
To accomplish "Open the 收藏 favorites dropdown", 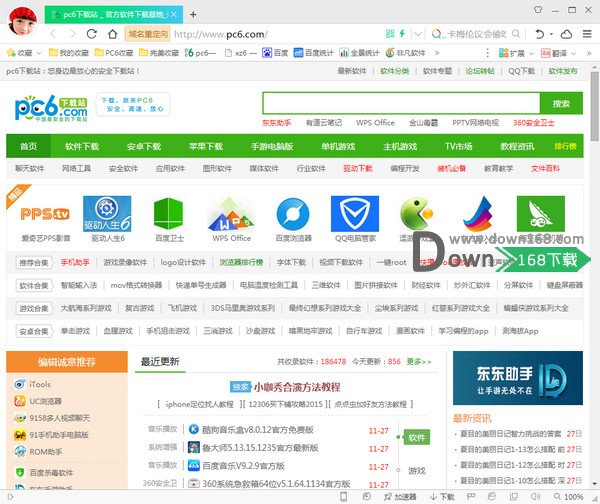I will pos(24,53).
